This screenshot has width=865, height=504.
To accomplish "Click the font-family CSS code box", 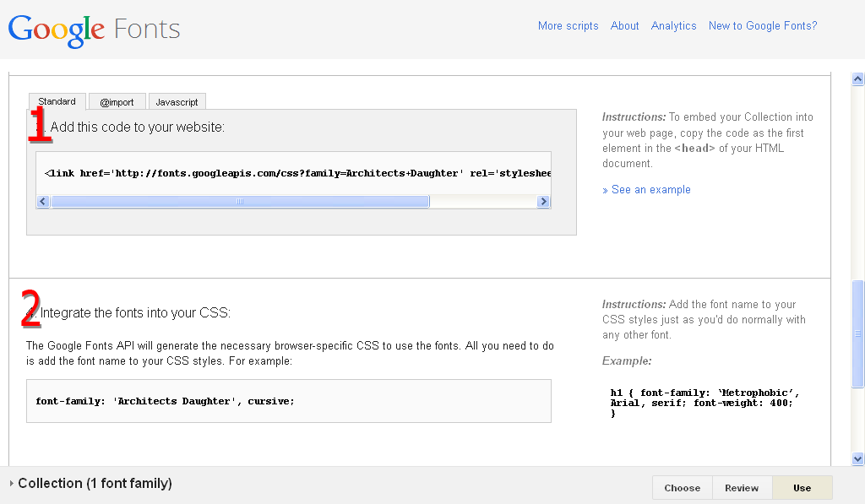I will point(288,401).
